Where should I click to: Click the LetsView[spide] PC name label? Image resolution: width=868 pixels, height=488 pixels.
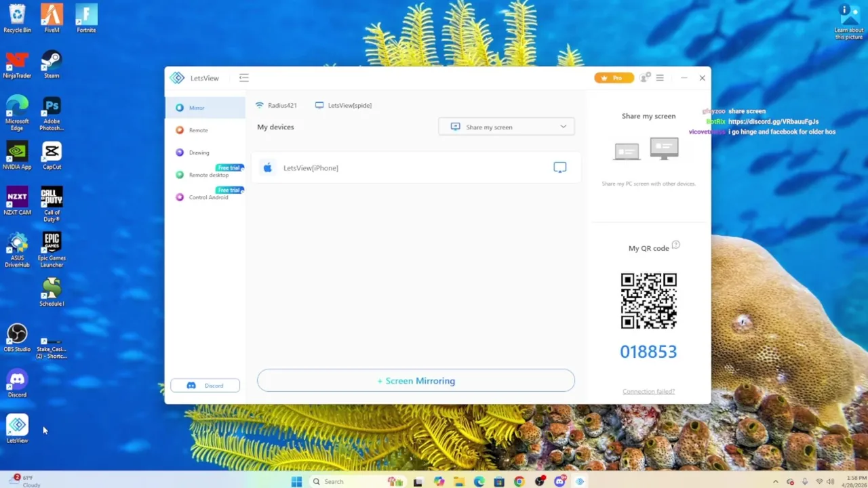pyautogui.click(x=344, y=105)
